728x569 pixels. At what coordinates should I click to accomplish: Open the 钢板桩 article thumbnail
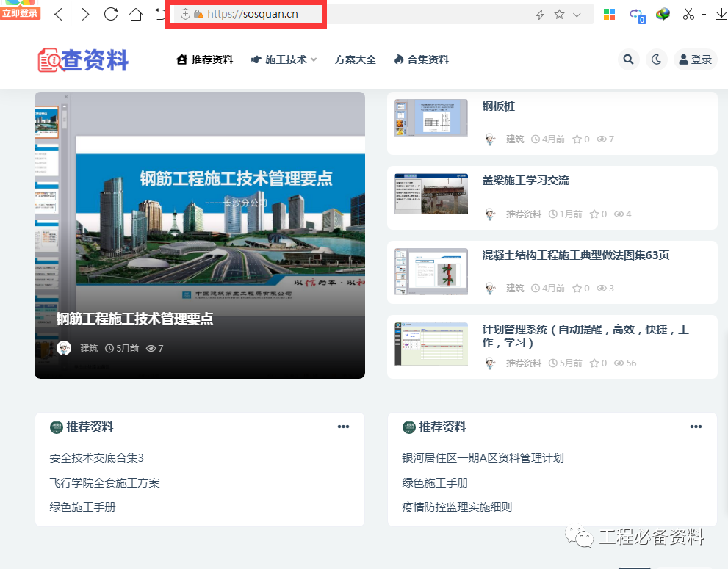click(x=431, y=118)
